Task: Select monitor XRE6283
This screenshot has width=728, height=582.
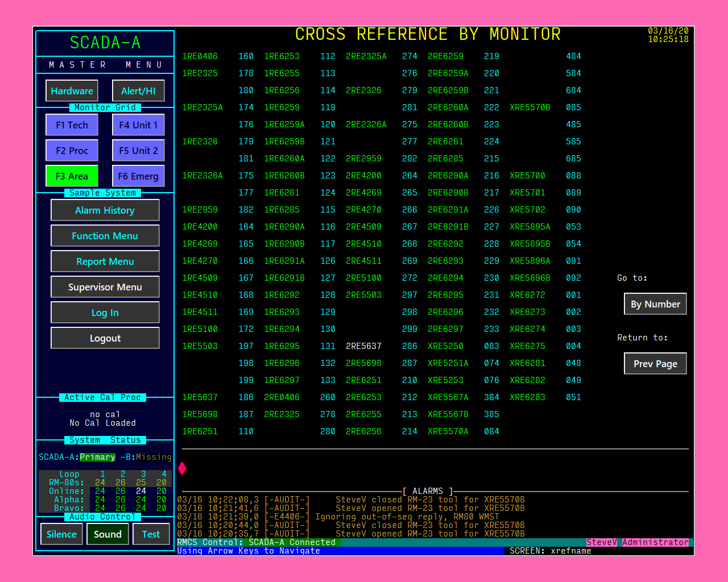Action: click(527, 397)
